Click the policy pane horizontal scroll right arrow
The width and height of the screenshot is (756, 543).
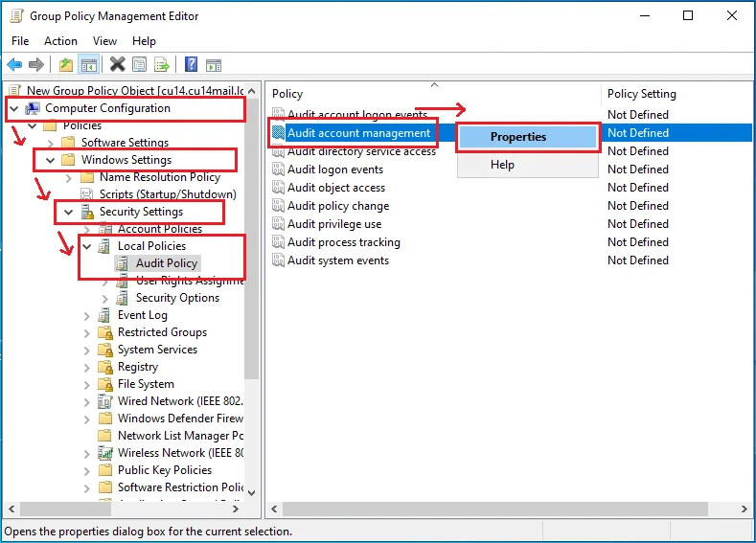(x=744, y=509)
